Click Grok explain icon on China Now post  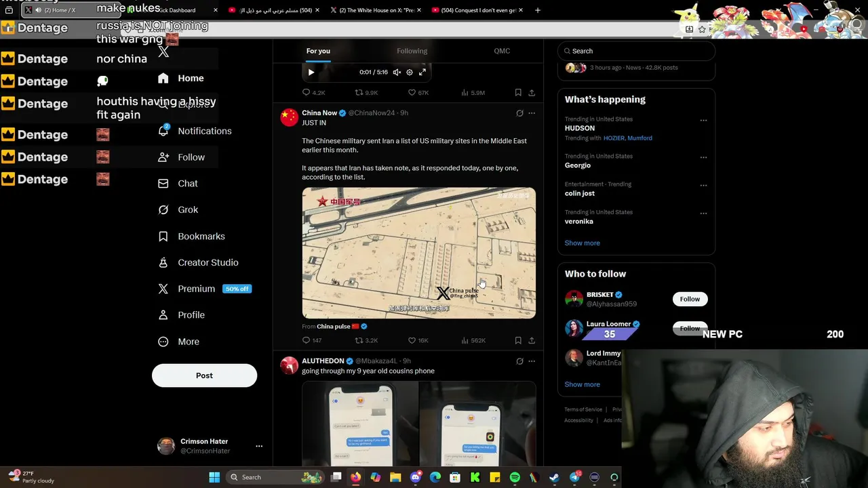point(519,113)
